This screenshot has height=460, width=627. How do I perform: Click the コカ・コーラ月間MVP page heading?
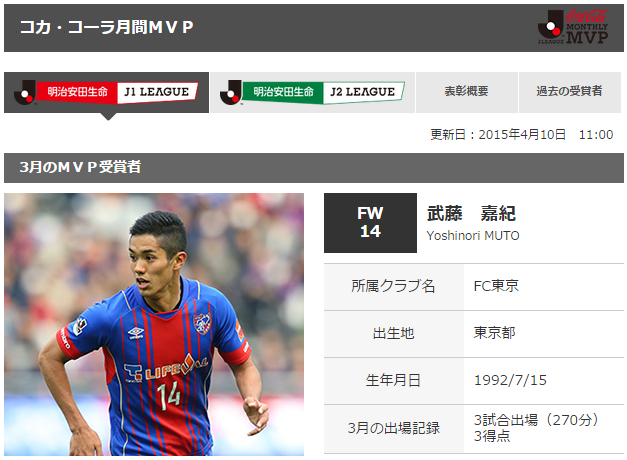[106, 27]
